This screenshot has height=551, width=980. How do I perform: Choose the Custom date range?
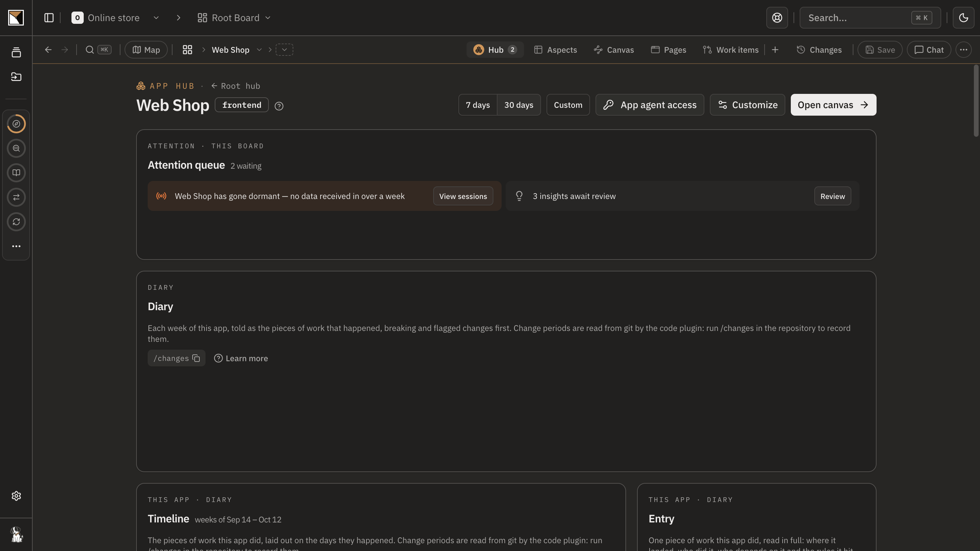click(x=568, y=105)
